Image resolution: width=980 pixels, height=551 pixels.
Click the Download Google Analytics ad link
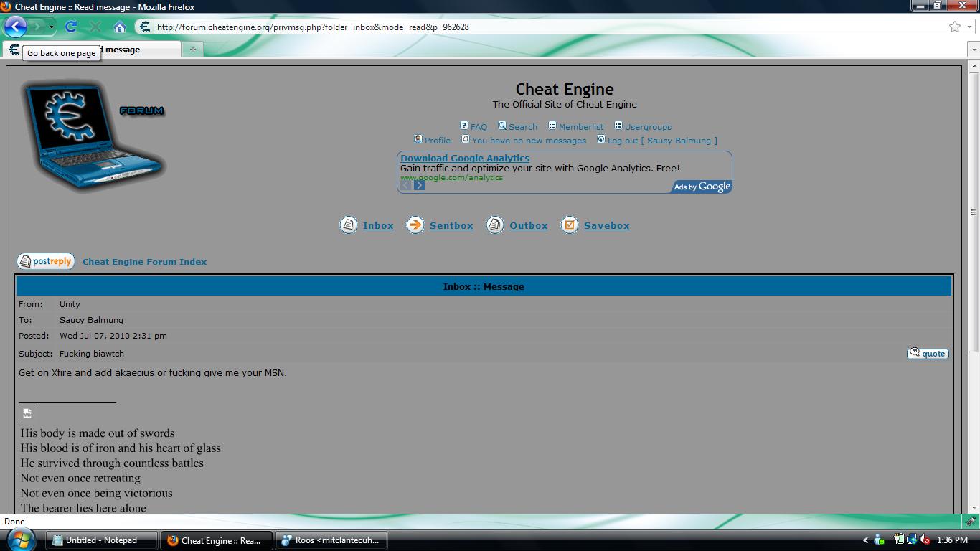click(x=464, y=158)
